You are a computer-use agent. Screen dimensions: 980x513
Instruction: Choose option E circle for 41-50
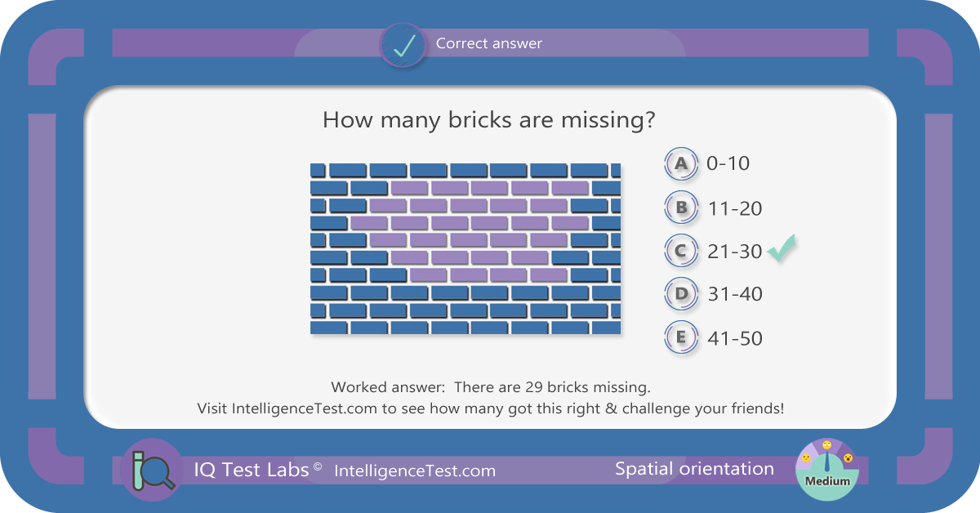[x=681, y=337]
